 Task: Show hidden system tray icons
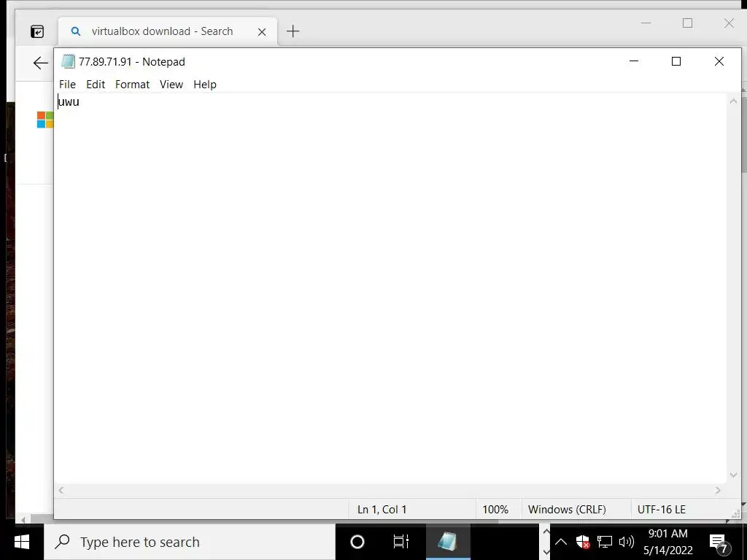coord(561,542)
